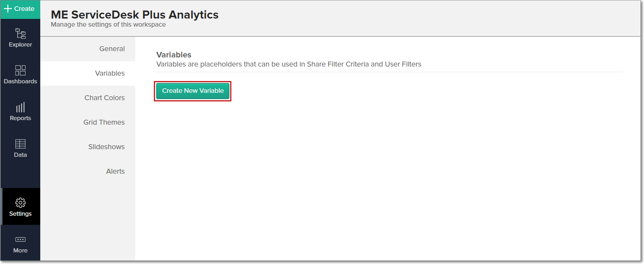The width and height of the screenshot is (644, 264).
Task: Click the ME ServiceDesk Plus Analytics title
Action: (x=134, y=15)
